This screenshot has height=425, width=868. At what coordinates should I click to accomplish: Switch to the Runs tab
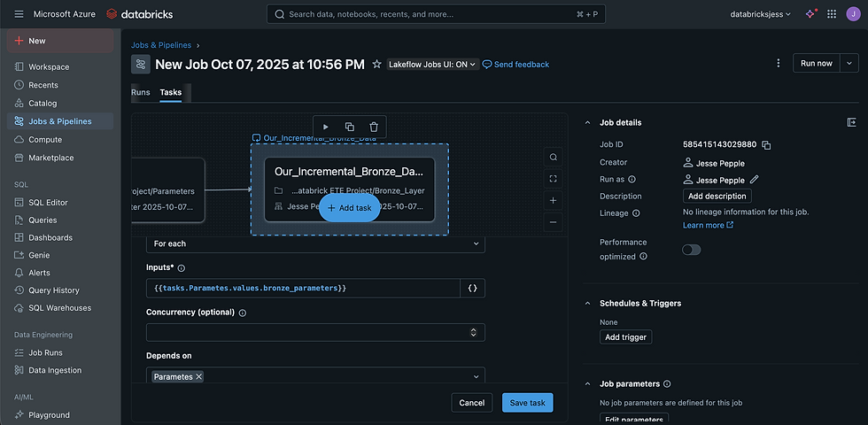point(141,92)
